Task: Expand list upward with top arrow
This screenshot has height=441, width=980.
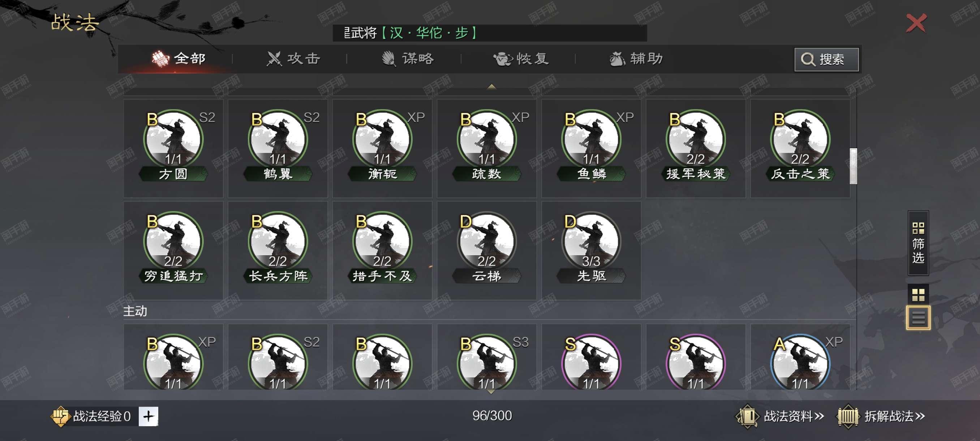Action: [491, 87]
